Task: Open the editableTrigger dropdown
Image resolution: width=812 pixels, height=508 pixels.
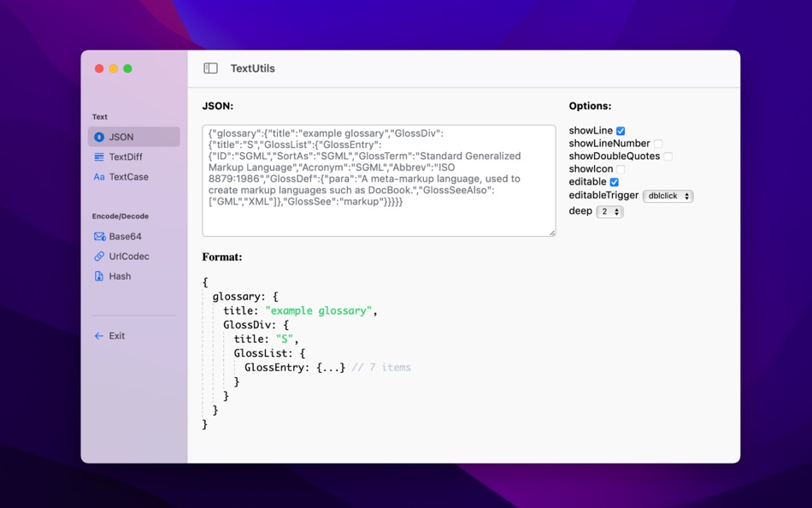Action: [667, 196]
